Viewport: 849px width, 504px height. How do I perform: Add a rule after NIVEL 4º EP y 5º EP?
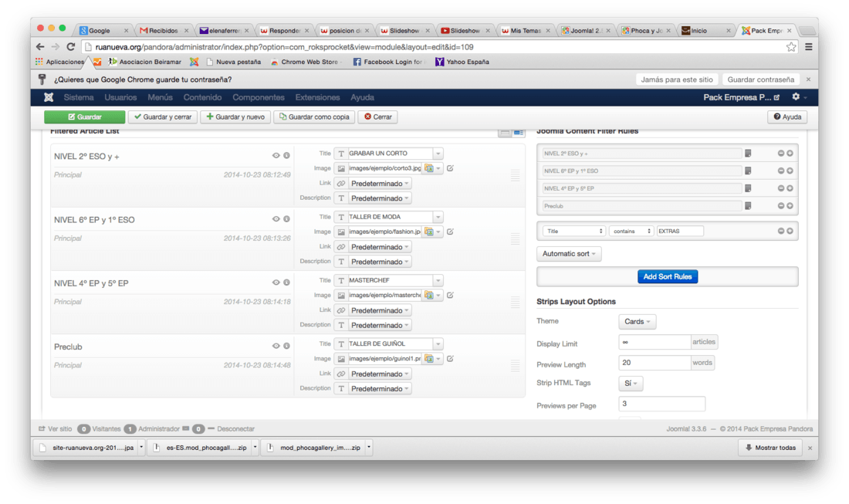790,188
